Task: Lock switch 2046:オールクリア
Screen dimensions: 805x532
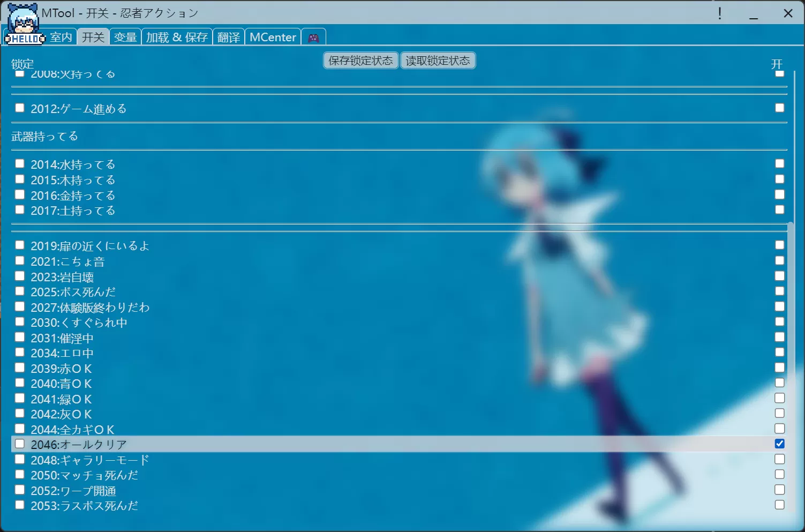Action: click(20, 444)
